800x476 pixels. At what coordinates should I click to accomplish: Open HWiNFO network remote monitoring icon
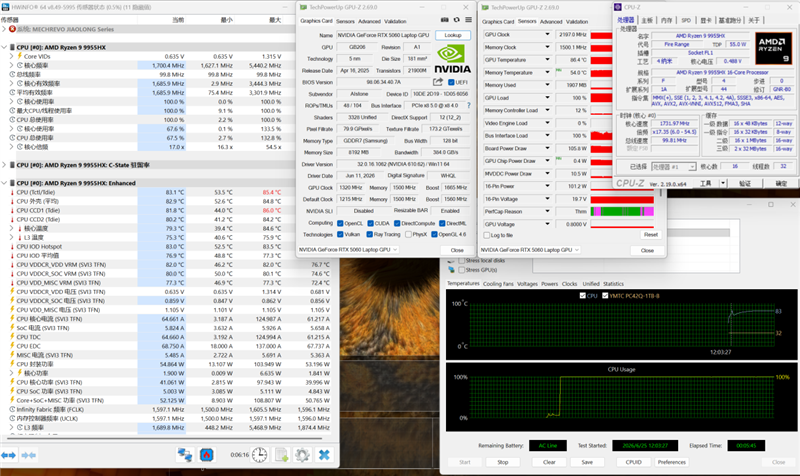coord(185,455)
